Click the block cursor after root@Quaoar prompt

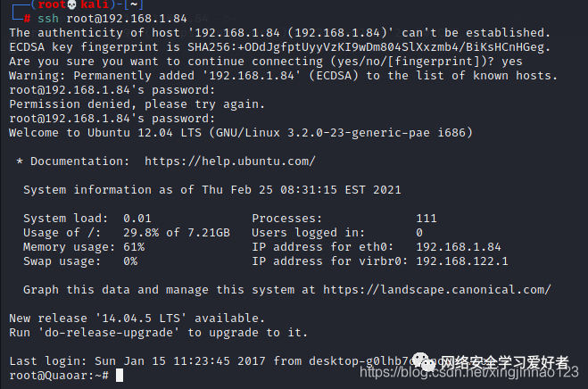pyautogui.click(x=119, y=376)
